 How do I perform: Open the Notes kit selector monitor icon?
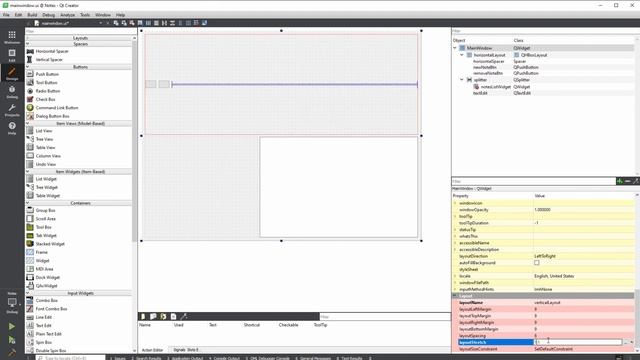pos(12,303)
